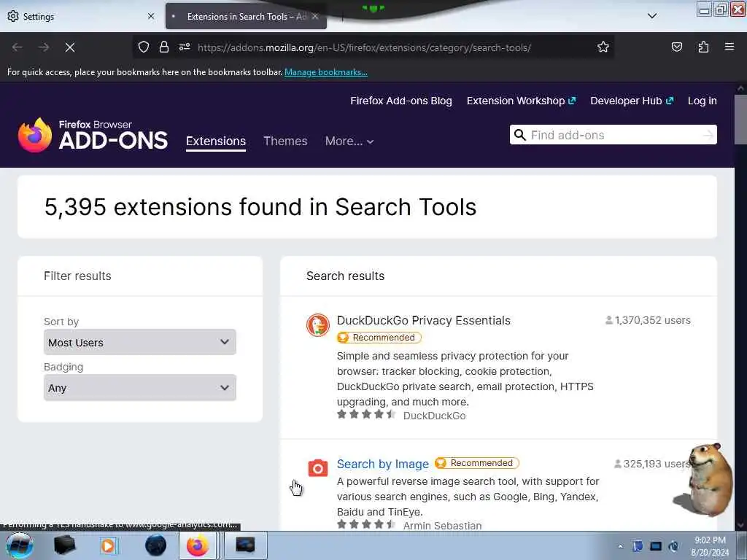Open DuckDuckGo Privacy Essentials title
This screenshot has width=747, height=560.
(x=424, y=321)
